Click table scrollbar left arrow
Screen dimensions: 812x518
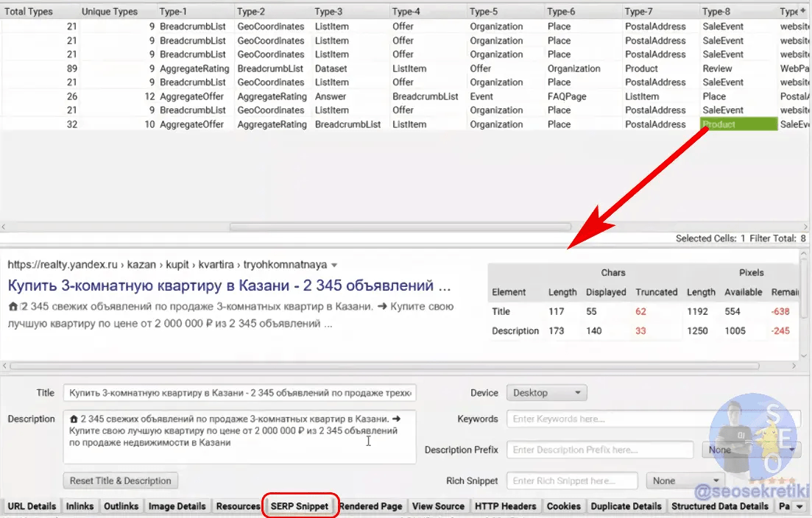pos(4,227)
